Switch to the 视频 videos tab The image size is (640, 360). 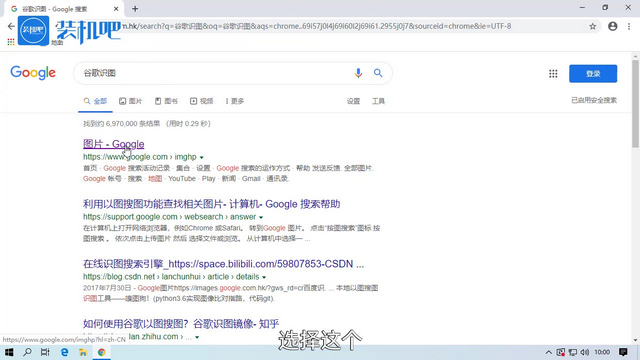pos(202,101)
